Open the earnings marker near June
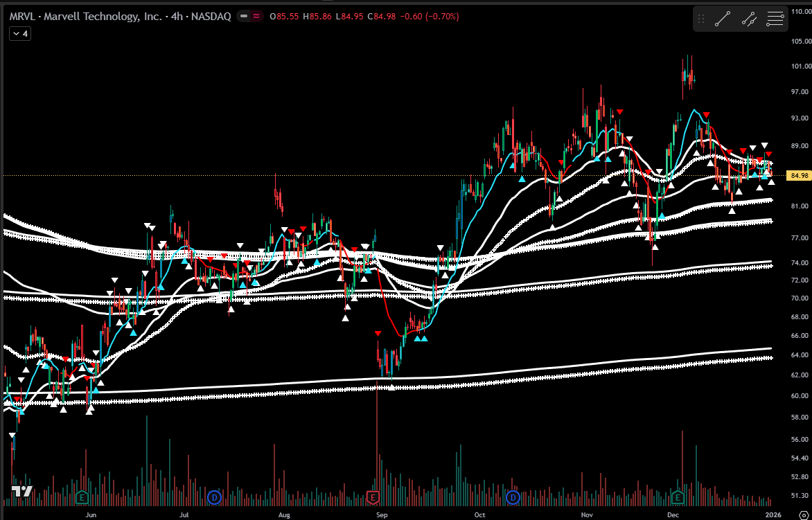812x520 pixels. tap(81, 499)
